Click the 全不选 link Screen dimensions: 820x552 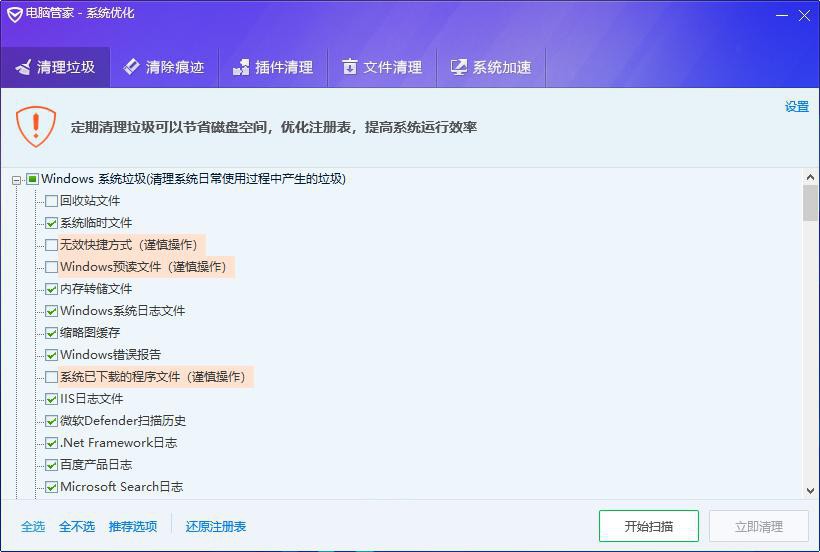(77, 526)
